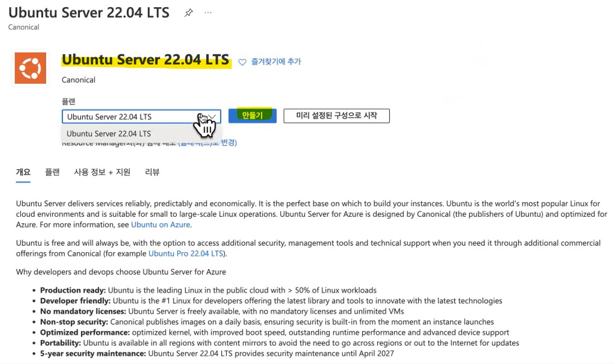Open the Ubuntu Pro 22.04 LTS link
This screenshot has height=364, width=615.
(186, 253)
